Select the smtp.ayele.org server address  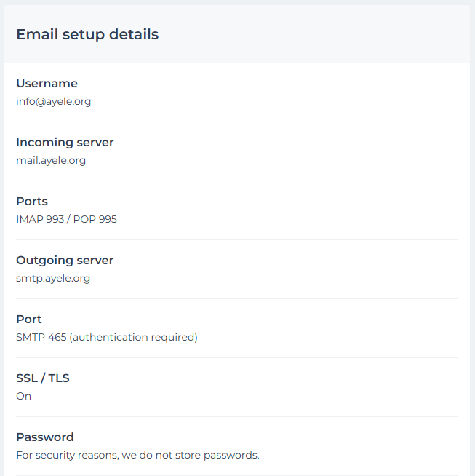53,278
